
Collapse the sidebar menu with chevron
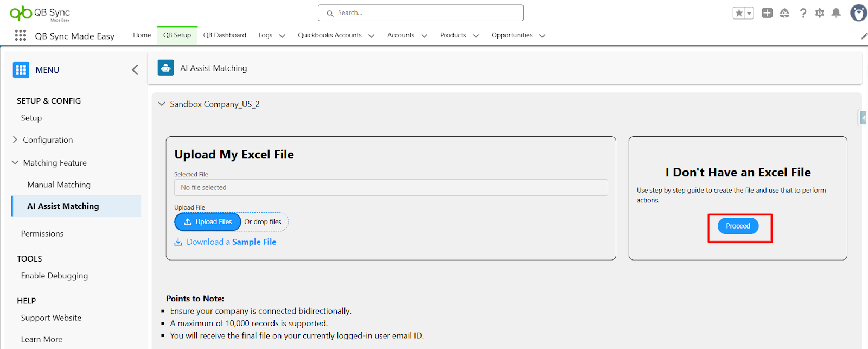(x=135, y=69)
